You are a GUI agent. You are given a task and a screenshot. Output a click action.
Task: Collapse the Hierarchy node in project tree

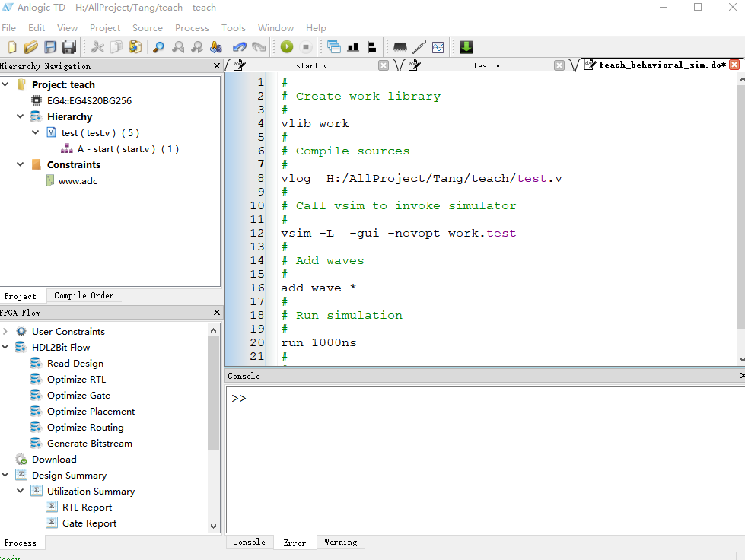(21, 117)
